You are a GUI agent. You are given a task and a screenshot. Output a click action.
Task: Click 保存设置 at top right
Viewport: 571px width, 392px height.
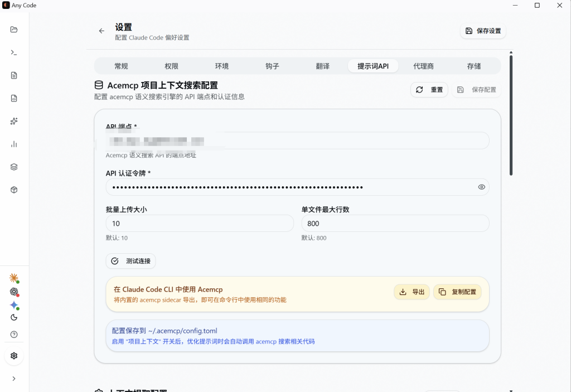click(483, 31)
